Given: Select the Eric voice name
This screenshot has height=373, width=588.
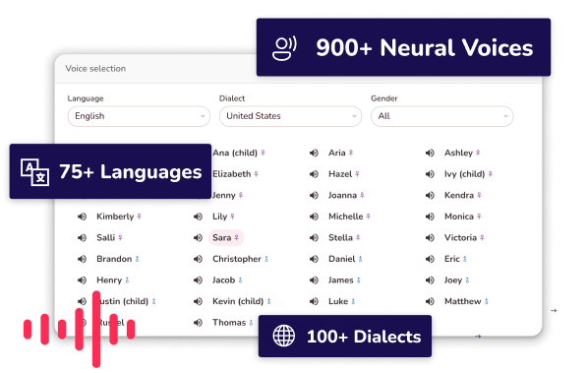Looking at the screenshot, I should [x=452, y=259].
